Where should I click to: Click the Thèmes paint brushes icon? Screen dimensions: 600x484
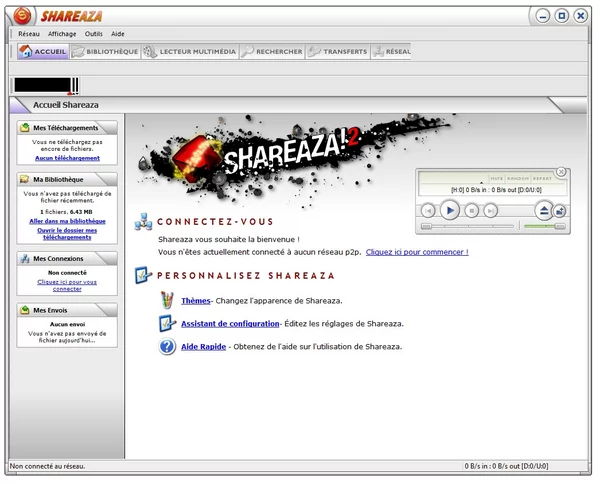167,300
